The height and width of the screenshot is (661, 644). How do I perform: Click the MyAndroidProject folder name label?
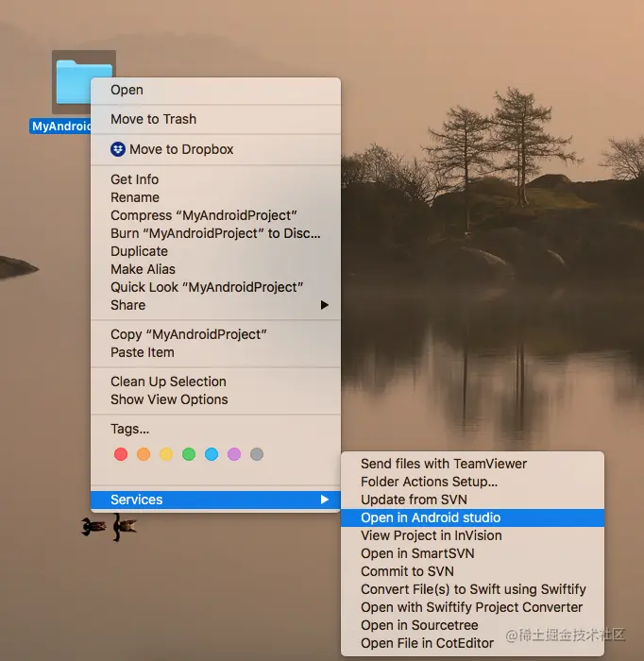(x=60, y=126)
